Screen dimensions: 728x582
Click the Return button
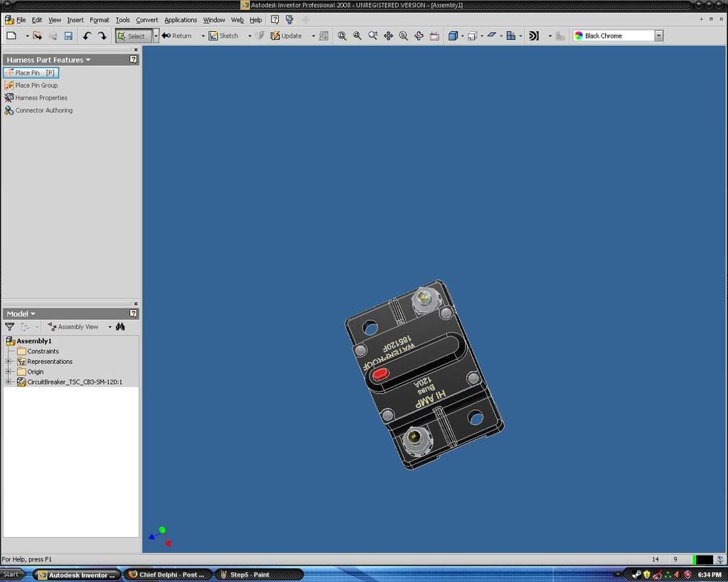coord(177,36)
